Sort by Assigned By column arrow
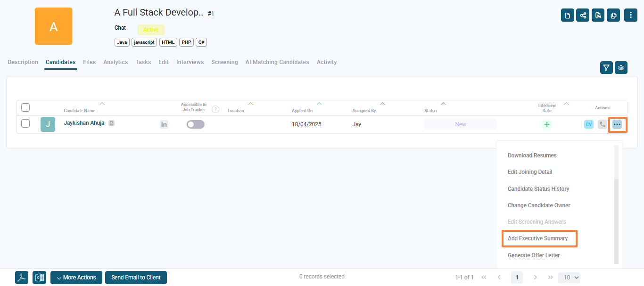 (382, 103)
